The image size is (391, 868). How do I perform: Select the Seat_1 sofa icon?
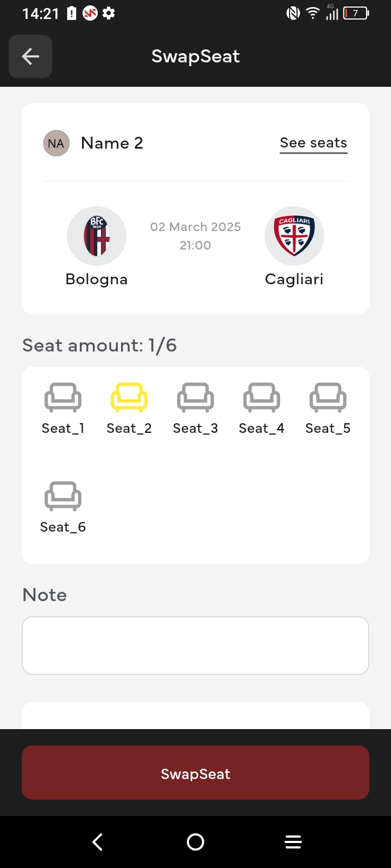point(63,398)
